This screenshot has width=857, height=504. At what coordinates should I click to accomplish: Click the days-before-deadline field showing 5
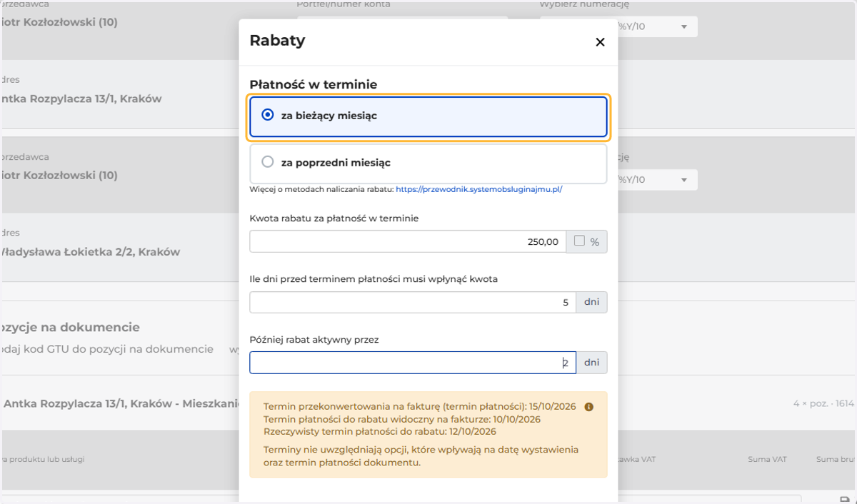(412, 302)
